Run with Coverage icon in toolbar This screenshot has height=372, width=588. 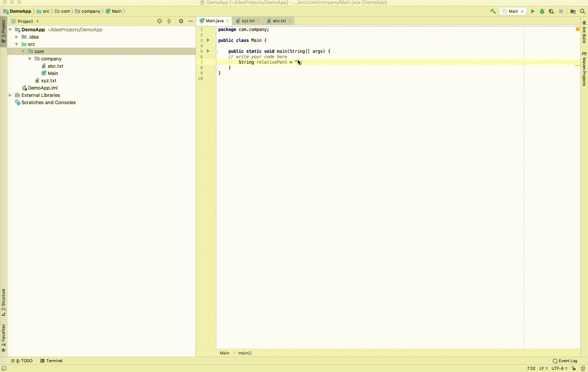551,11
